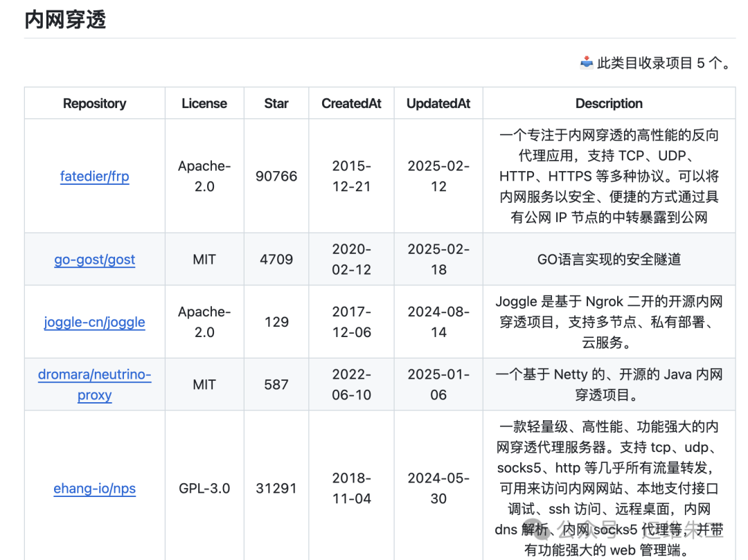
Task: Click the GPL-3.0 license cell
Action: pos(204,489)
